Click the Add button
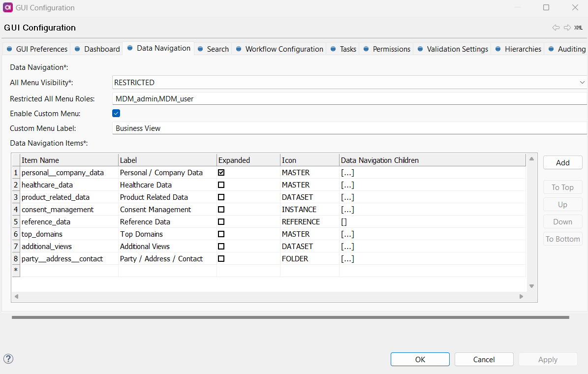This screenshot has height=374, width=588. pyautogui.click(x=562, y=162)
